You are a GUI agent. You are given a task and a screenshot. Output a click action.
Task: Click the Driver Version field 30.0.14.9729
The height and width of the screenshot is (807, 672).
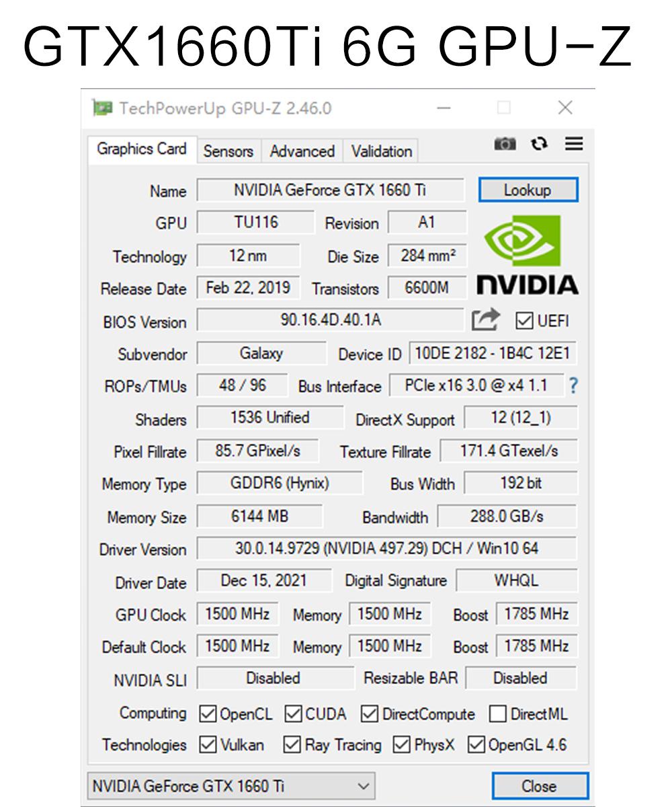tap(387, 549)
